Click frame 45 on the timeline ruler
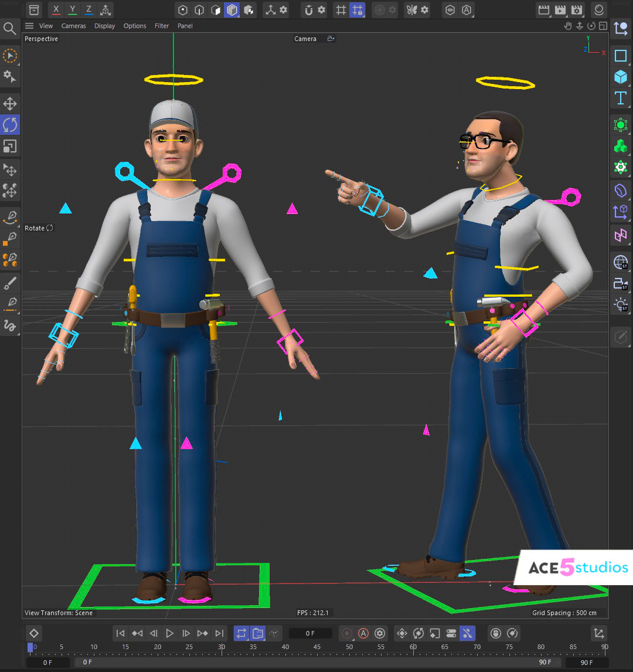This screenshot has width=633, height=672. [x=317, y=647]
